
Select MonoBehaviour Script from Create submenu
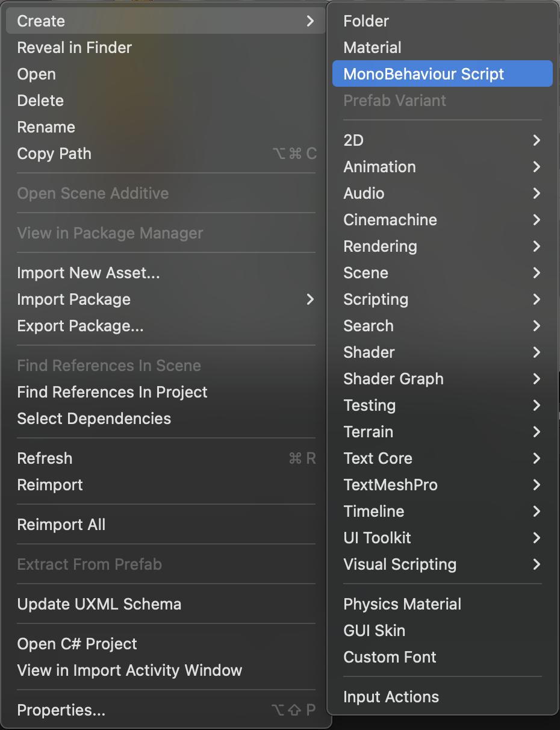(x=423, y=74)
